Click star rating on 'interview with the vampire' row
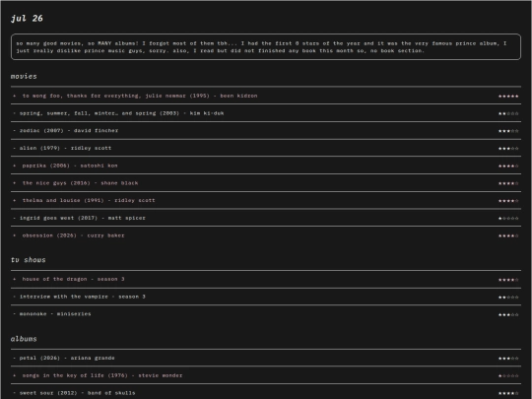The image size is (532, 399). click(508, 298)
